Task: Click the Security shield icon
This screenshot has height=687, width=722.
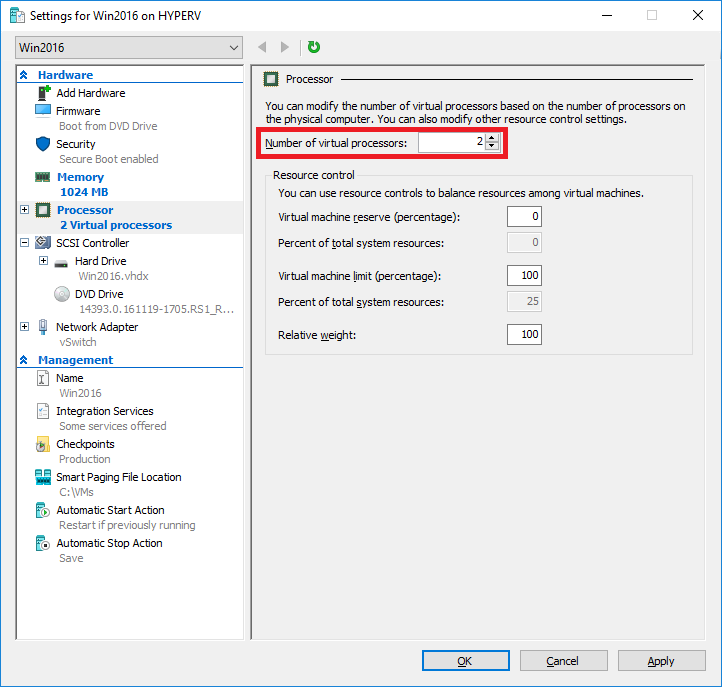Action: pyautogui.click(x=43, y=144)
